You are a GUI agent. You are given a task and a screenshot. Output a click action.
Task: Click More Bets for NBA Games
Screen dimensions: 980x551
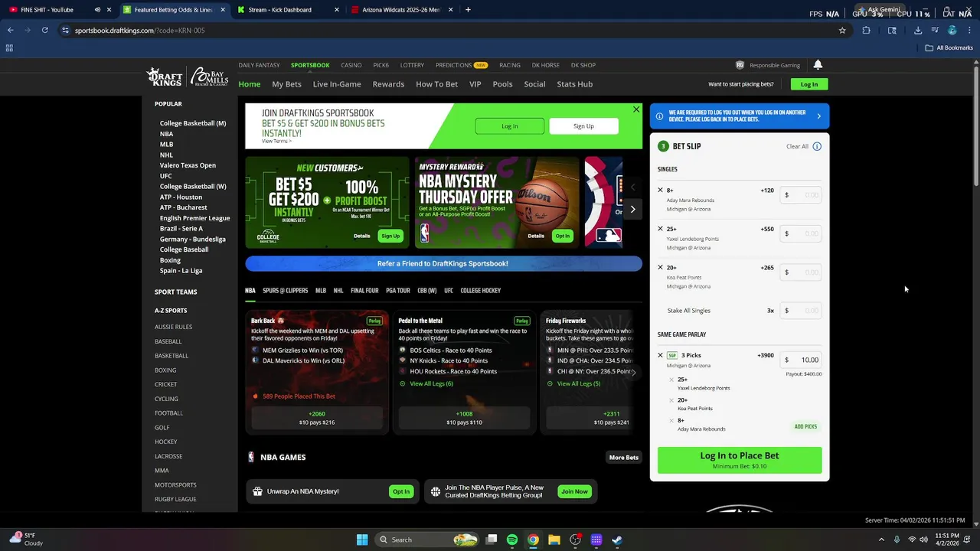click(x=624, y=458)
